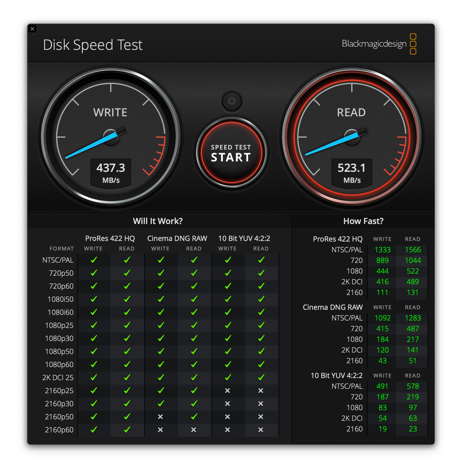Click the 10 Bit YUV write X mark for 2160p50
This screenshot has height=476, width=462.
click(227, 417)
